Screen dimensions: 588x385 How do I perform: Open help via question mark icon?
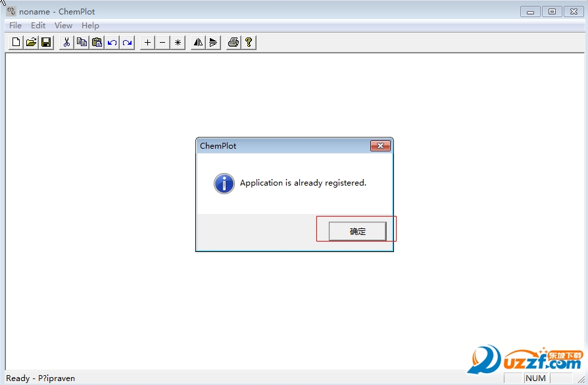click(x=248, y=43)
